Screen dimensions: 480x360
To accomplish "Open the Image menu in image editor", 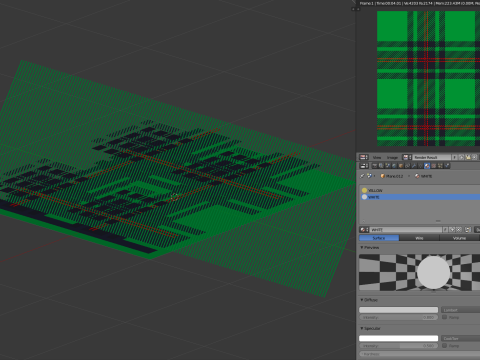I will (392, 158).
